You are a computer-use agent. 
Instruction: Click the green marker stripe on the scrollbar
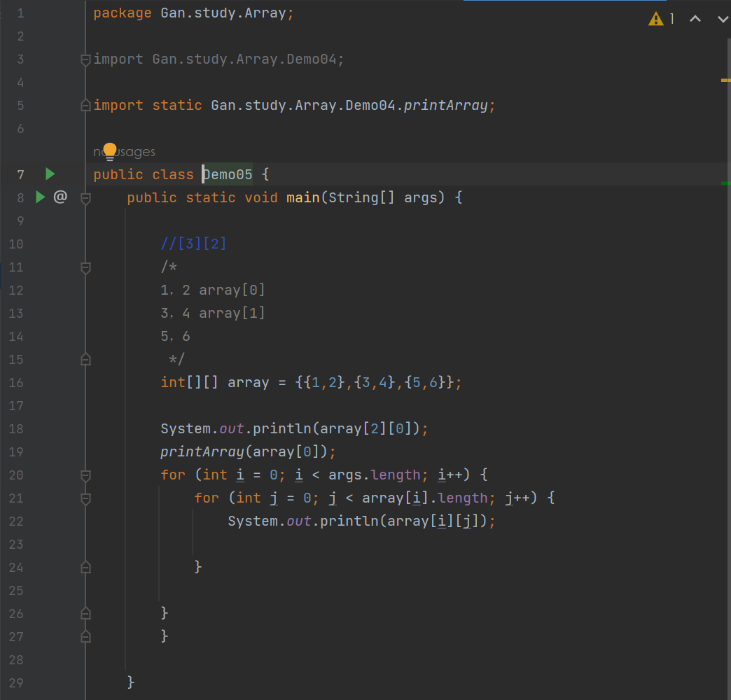click(725, 183)
